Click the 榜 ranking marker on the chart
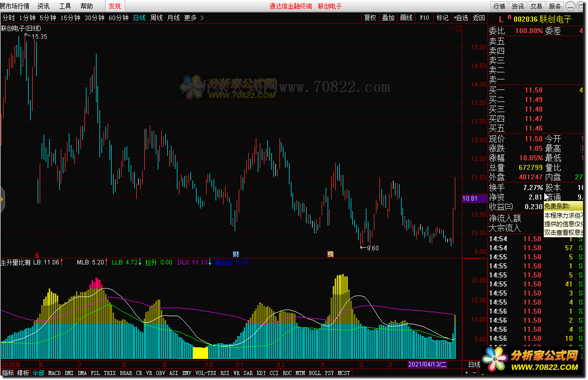This screenshot has height=380, width=588. [x=330, y=254]
